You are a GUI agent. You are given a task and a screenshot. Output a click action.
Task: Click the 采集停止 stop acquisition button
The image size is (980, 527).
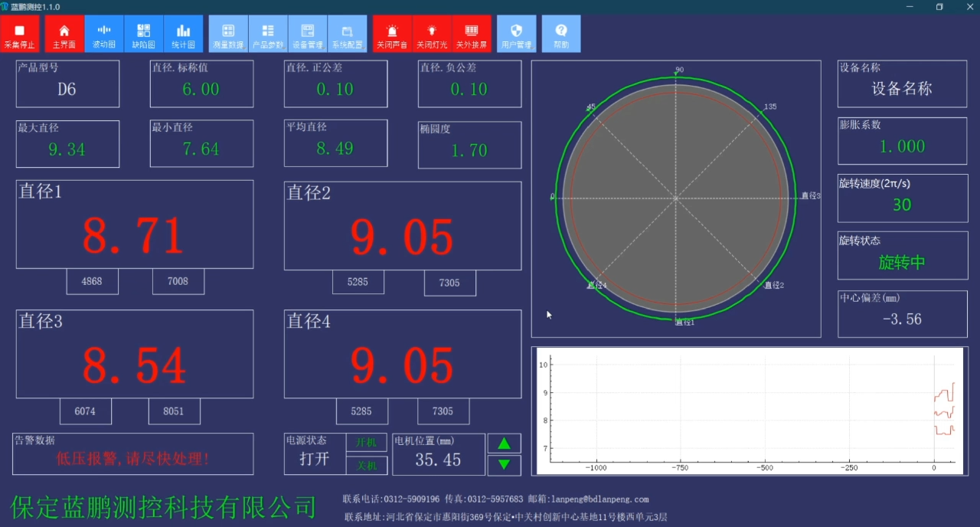coord(20,34)
